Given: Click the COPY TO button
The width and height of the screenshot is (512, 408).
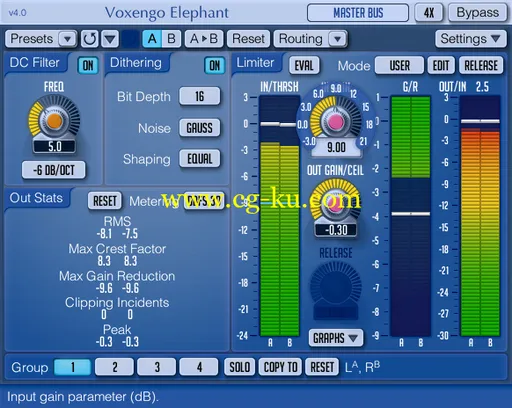Looking at the screenshot, I should (x=280, y=367).
